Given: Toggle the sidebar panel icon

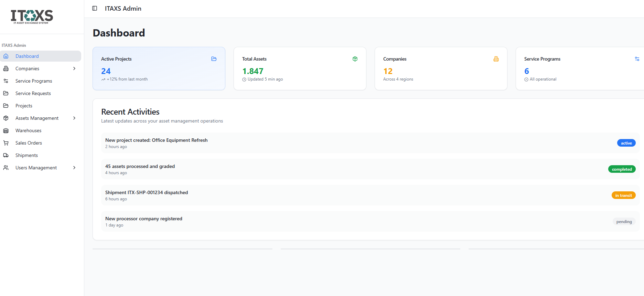Looking at the screenshot, I should pos(95,8).
